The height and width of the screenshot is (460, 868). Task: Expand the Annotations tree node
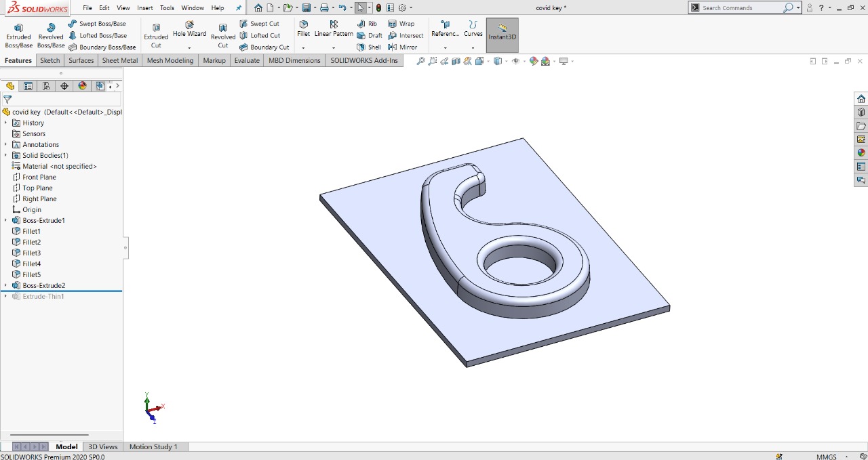coord(6,144)
